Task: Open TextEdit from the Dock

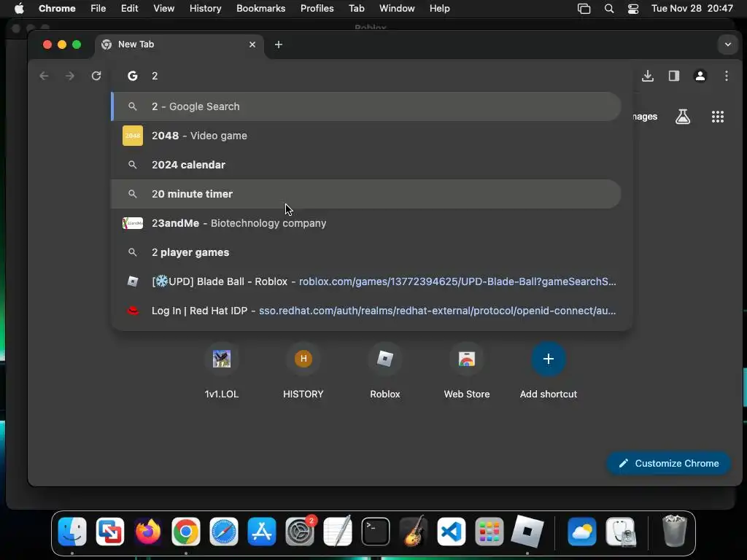Action: pos(337,532)
